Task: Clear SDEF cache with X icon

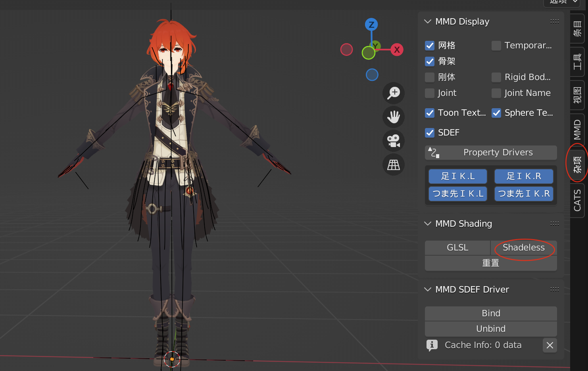Action: click(x=550, y=345)
